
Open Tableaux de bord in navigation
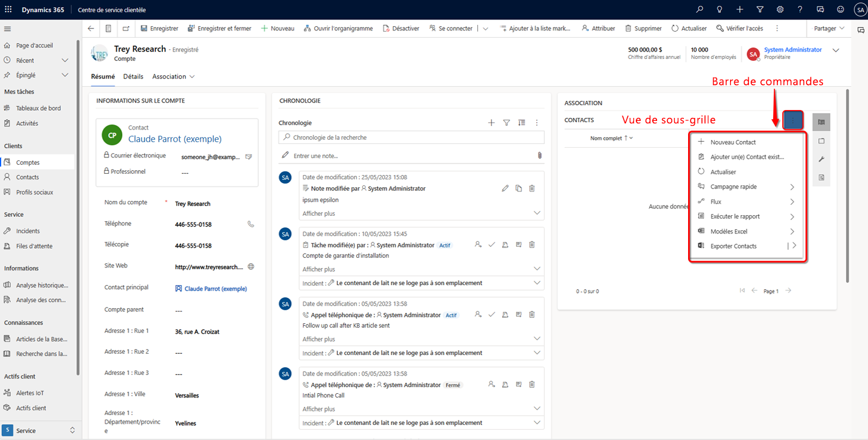click(x=38, y=108)
